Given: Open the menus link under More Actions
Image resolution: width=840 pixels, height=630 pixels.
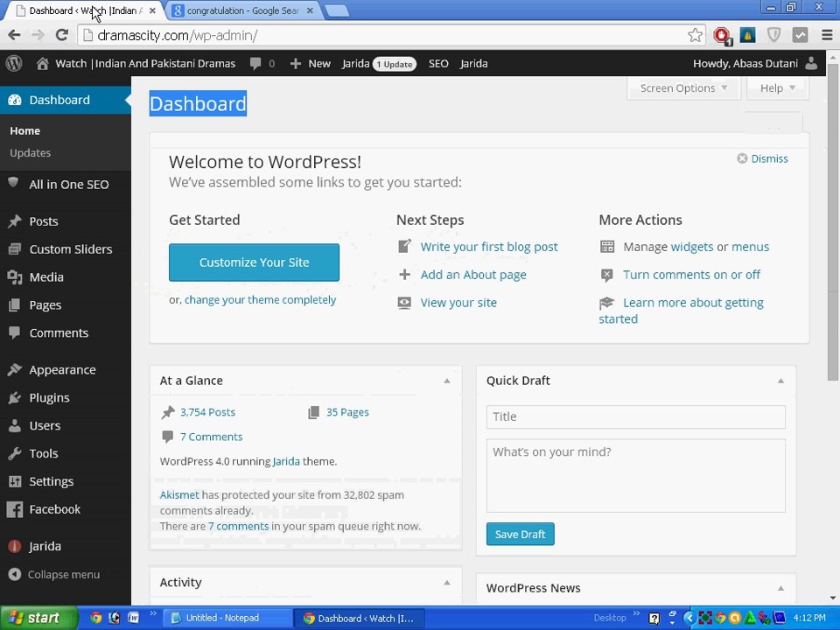Looking at the screenshot, I should pos(750,247).
